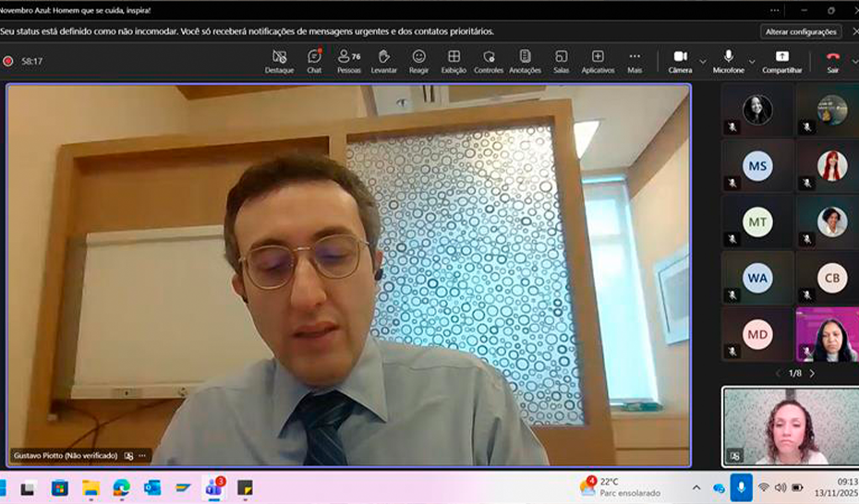Open the Salas breakout rooms

[x=561, y=61]
